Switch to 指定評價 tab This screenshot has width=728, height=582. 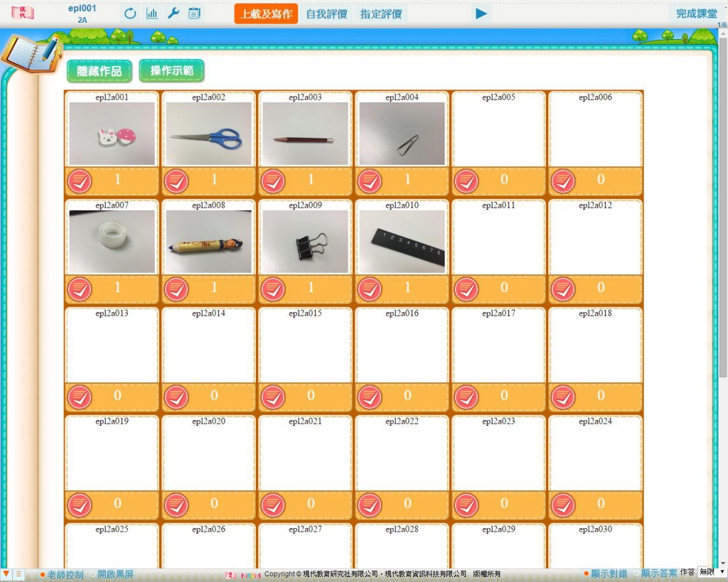(381, 14)
